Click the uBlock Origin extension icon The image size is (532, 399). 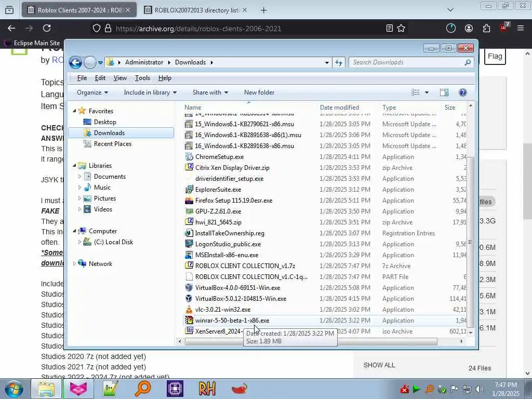tap(504, 28)
